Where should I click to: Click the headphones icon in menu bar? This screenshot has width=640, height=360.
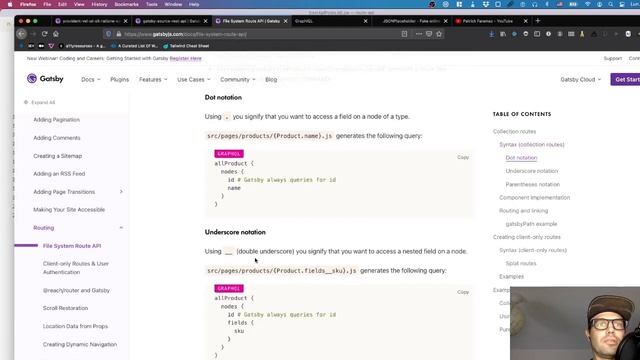535,4
